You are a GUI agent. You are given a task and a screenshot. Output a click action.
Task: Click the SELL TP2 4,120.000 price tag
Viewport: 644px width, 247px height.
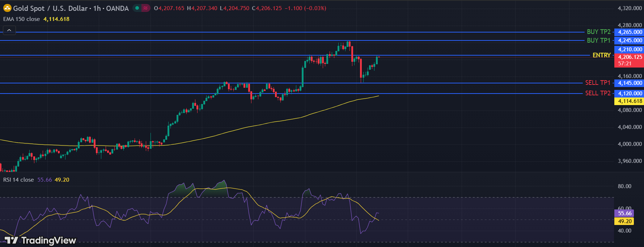point(630,94)
